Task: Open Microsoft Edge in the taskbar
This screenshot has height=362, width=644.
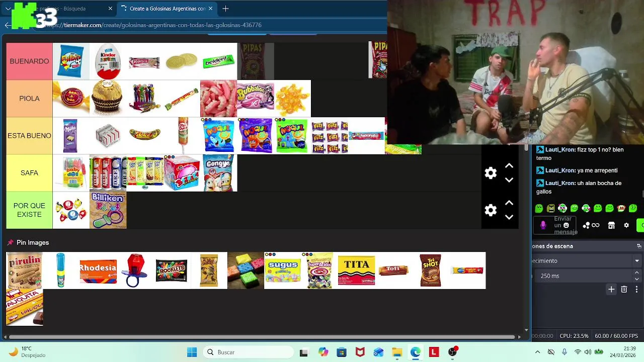Action: tap(415, 352)
